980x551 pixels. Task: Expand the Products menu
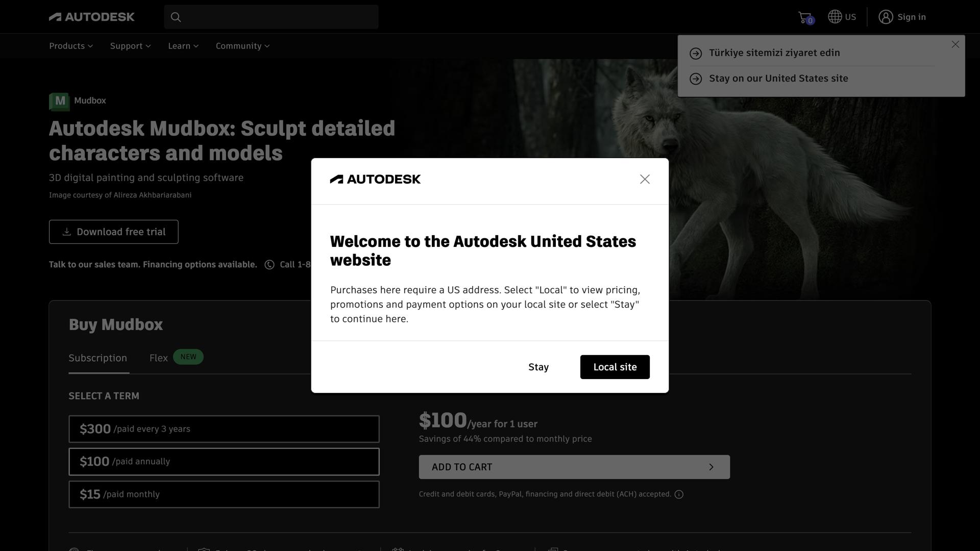[x=70, y=46]
